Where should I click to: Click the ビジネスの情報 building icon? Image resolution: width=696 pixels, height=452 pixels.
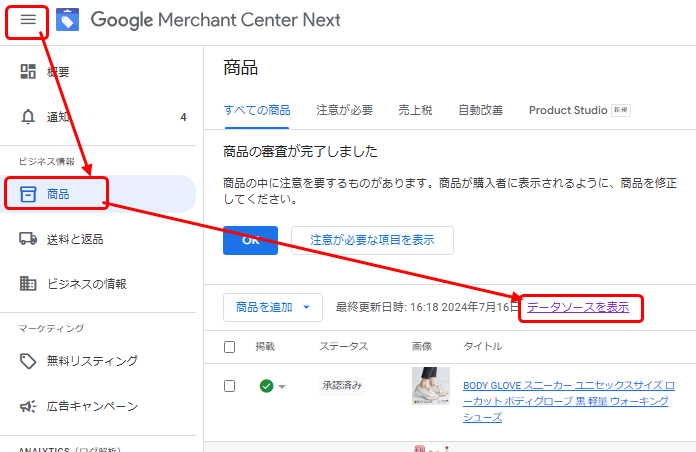(28, 284)
